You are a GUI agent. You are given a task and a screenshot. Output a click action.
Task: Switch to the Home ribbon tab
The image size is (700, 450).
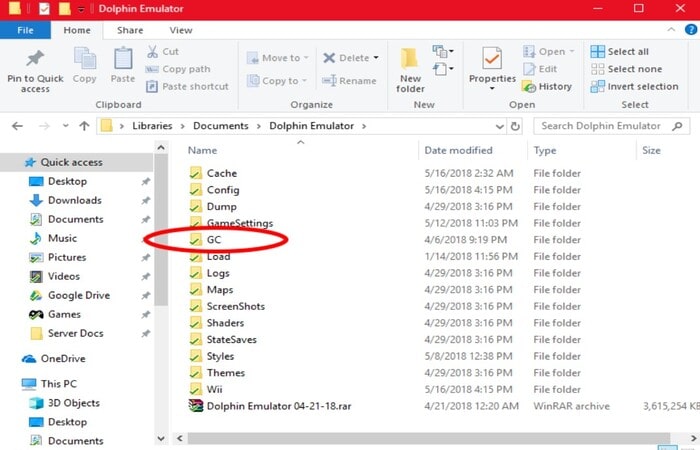[x=77, y=30]
